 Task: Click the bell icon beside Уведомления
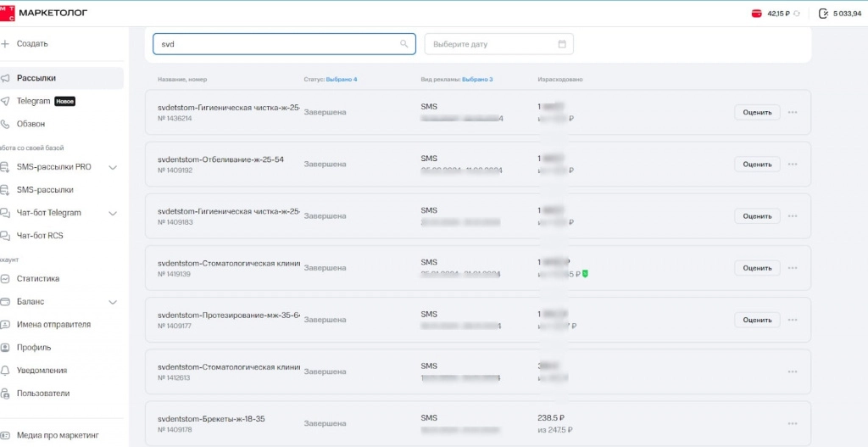point(6,371)
